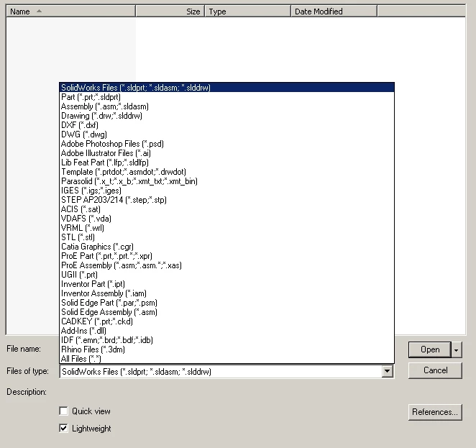
Task: Select Add-Ins (*.dll) file type
Action: click(226, 331)
